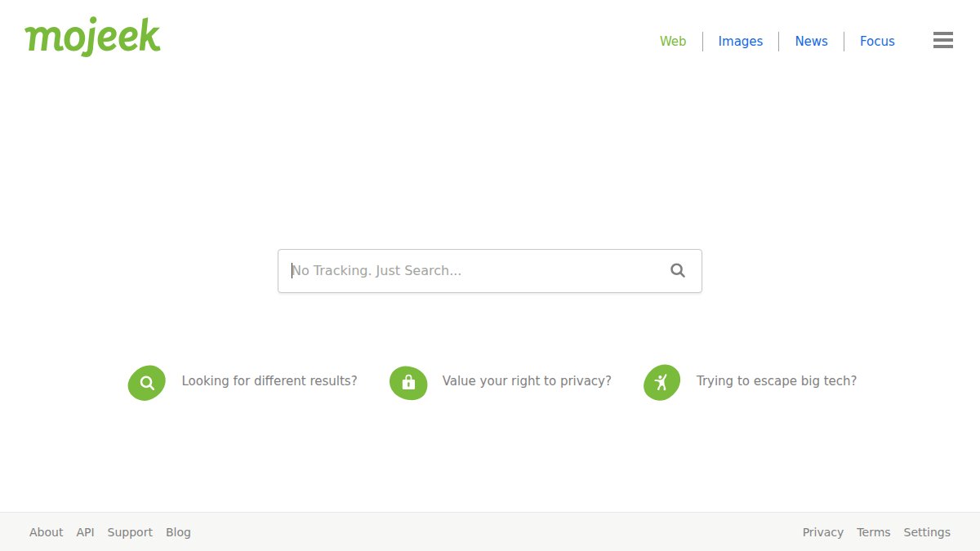Open 'Trying to escape big tech?' link

coord(777,380)
